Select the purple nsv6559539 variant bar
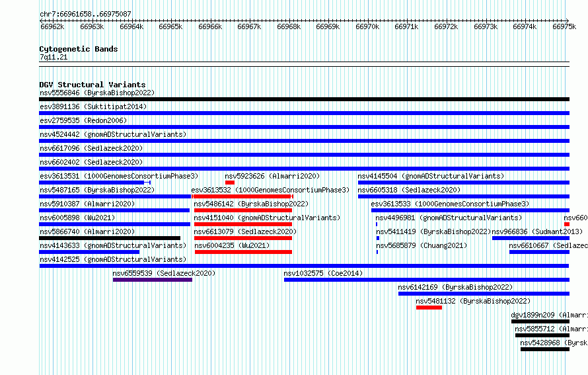Screen dimensions: 588x375 153,280
